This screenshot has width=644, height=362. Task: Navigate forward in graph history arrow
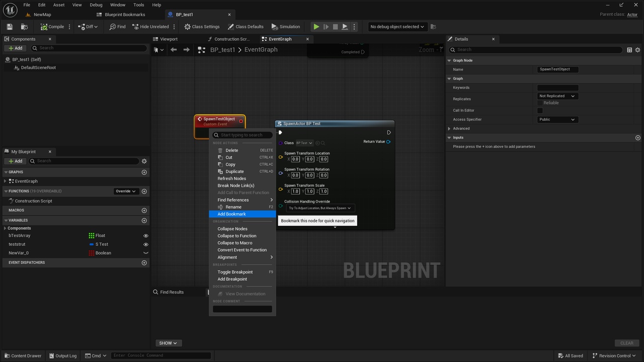[x=187, y=50]
